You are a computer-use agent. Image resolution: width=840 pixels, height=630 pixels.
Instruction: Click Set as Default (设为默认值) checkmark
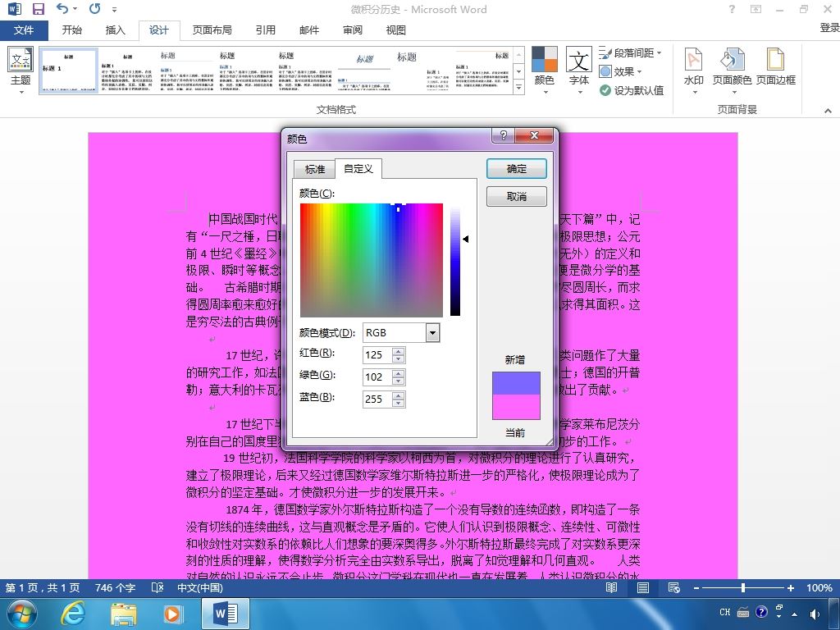coord(605,90)
